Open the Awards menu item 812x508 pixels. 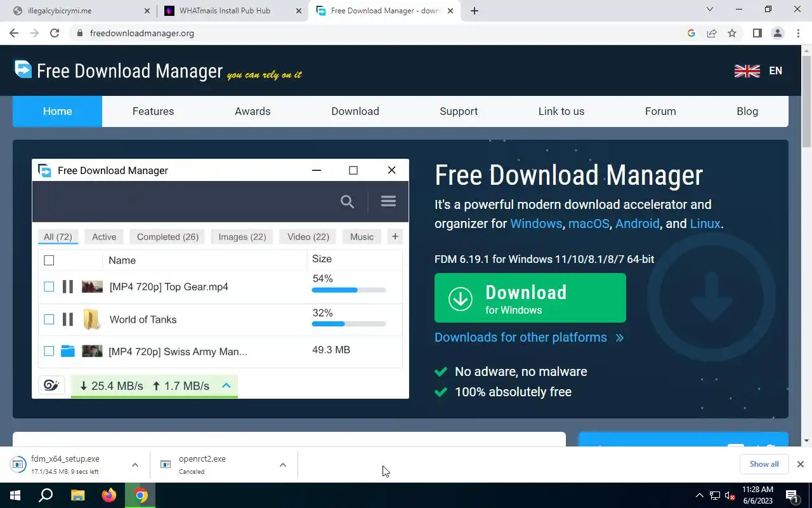point(252,111)
